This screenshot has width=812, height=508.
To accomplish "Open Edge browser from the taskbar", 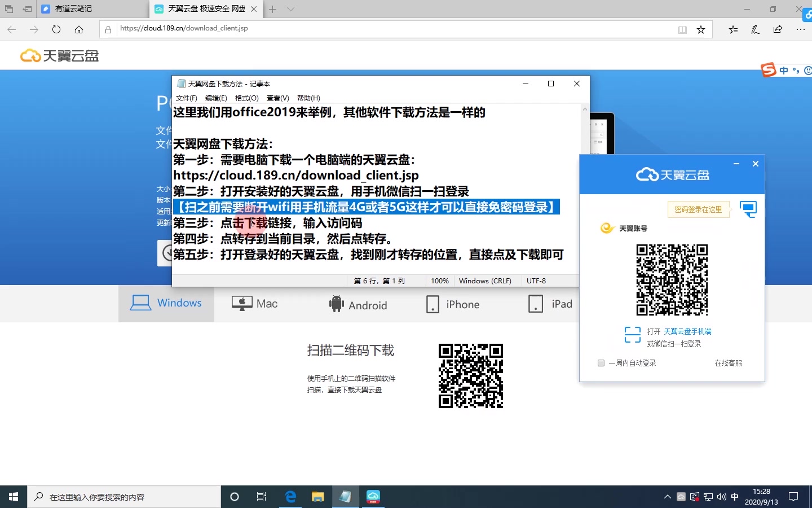I will tap(290, 497).
